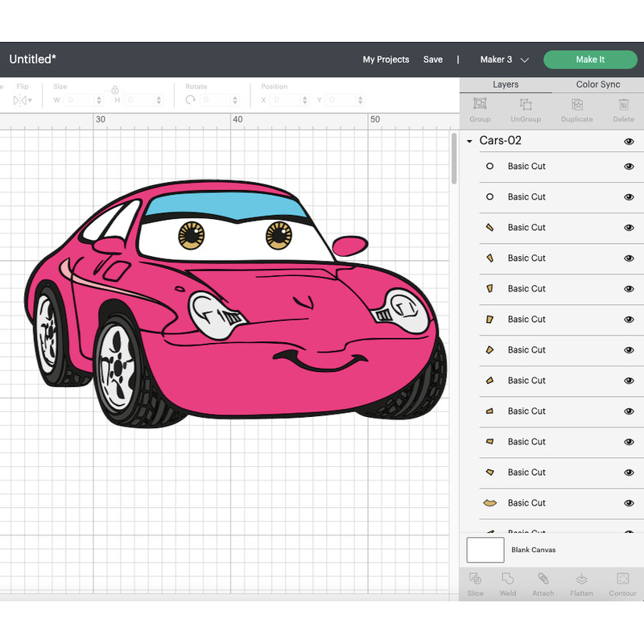The height and width of the screenshot is (644, 644).
Task: Switch to the Color Sync tab
Action: (597, 84)
